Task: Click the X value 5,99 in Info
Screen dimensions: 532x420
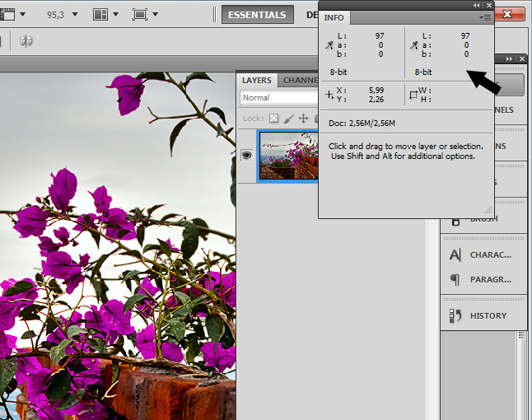Action: pyautogui.click(x=376, y=91)
